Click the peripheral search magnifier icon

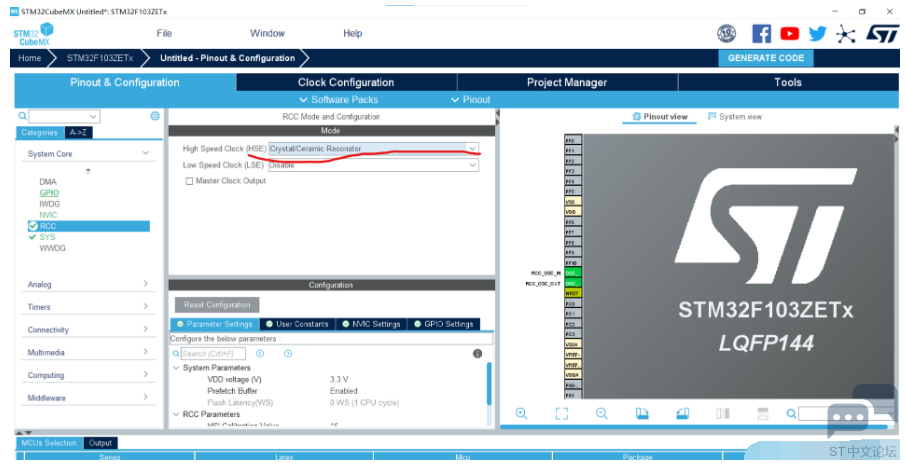(23, 116)
